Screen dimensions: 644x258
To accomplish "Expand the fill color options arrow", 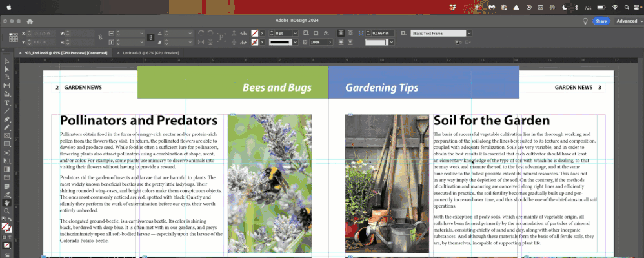I will tap(261, 33).
